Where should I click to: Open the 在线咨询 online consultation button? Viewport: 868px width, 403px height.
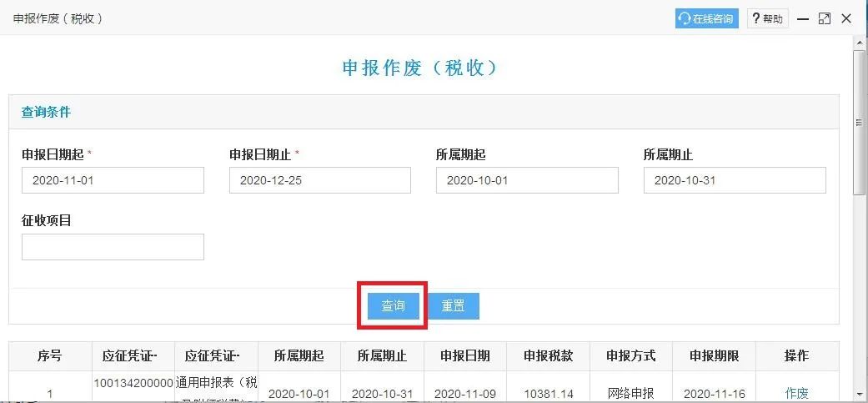[706, 19]
